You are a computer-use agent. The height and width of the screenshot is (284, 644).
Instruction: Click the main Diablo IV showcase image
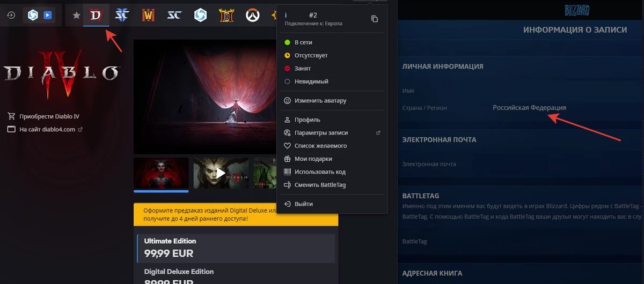pos(206,96)
